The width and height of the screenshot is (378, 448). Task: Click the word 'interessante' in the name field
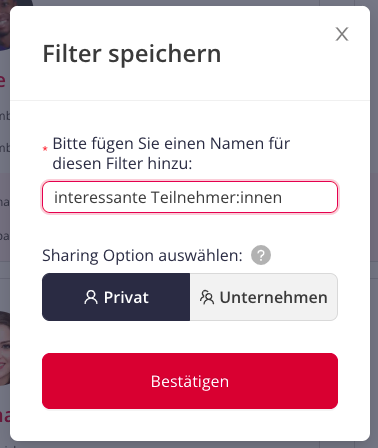pos(100,197)
